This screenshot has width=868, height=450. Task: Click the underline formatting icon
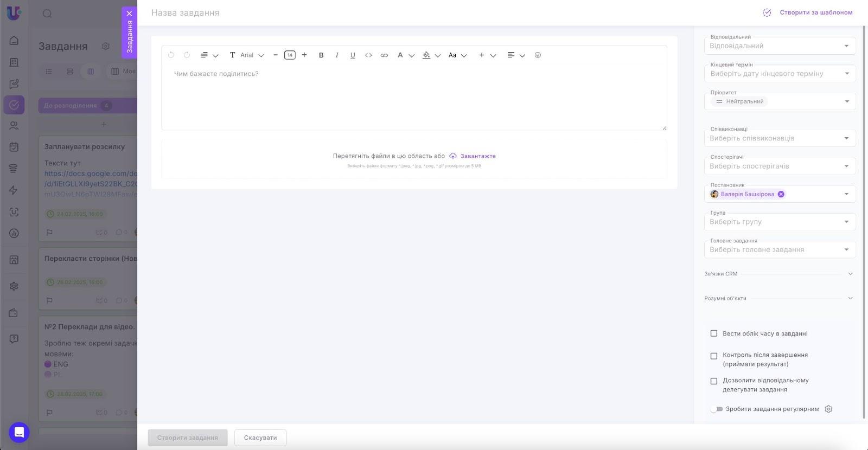tap(353, 55)
